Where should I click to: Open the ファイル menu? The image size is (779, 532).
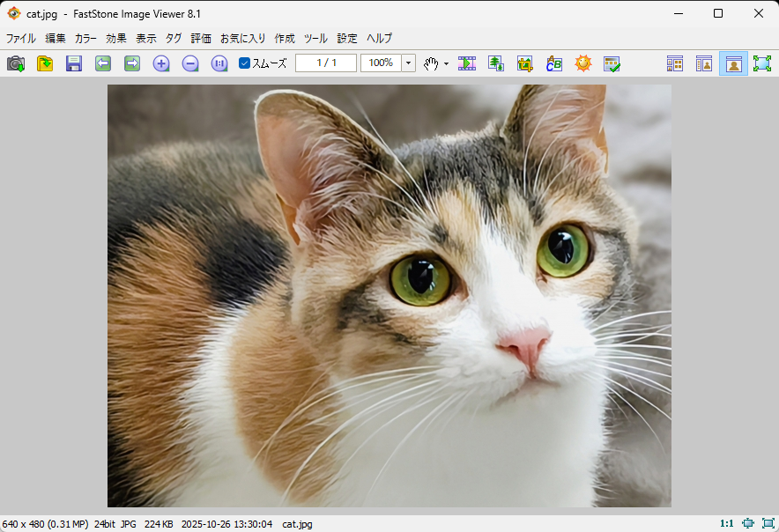[21, 39]
